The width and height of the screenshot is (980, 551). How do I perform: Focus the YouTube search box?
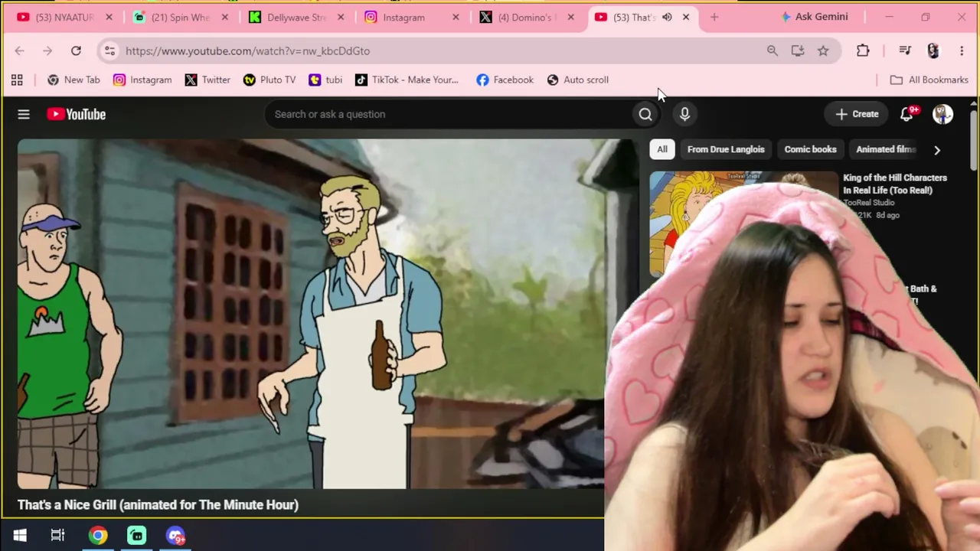pyautogui.click(x=449, y=114)
